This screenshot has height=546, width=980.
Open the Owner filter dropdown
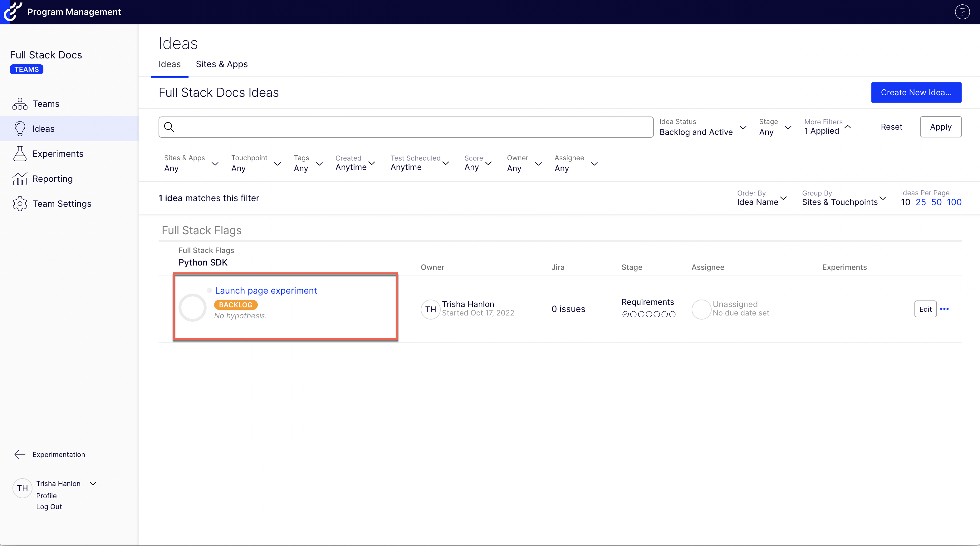coord(525,163)
